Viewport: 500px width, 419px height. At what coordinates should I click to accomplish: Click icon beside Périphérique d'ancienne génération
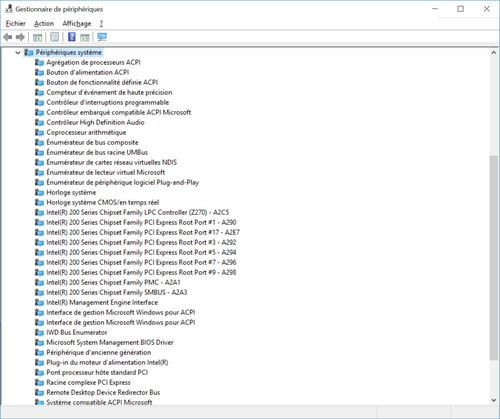(x=40, y=353)
